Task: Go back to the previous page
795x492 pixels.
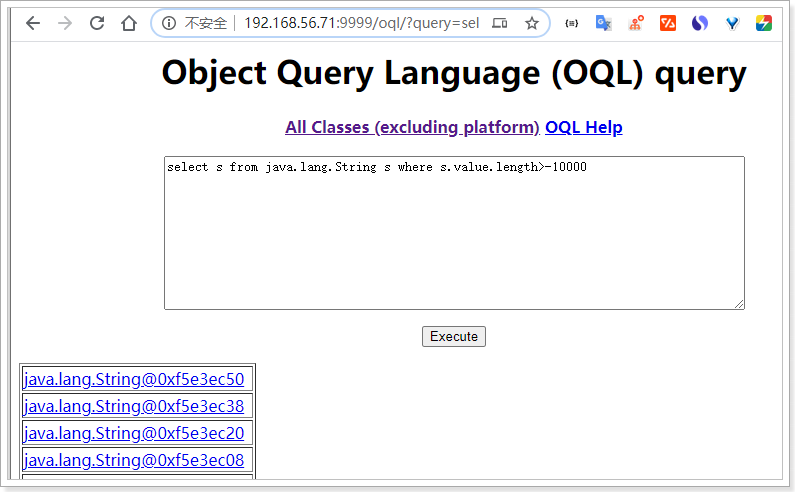Action: (33, 23)
